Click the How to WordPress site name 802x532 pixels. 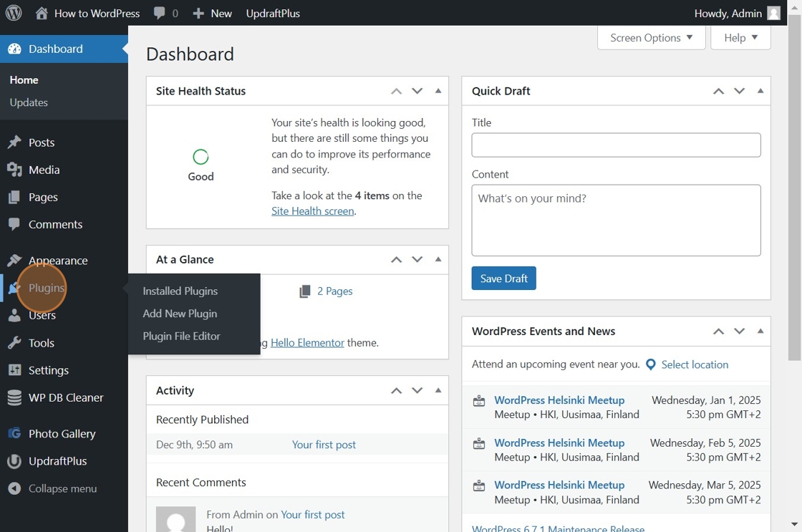(97, 14)
